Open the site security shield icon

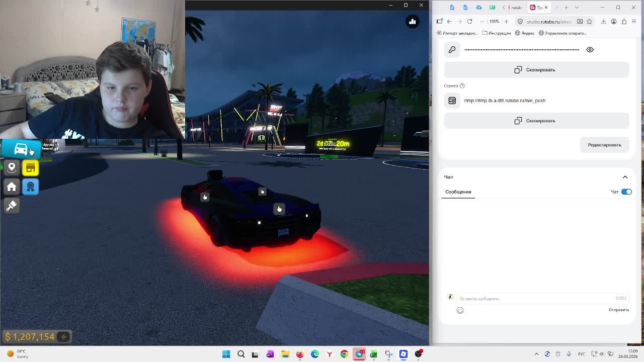pyautogui.click(x=520, y=22)
